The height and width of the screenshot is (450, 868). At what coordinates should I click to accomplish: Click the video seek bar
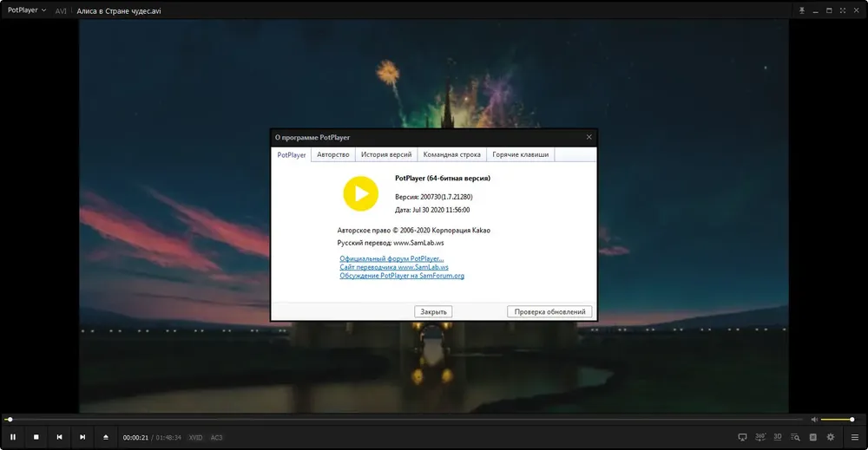(x=404, y=420)
